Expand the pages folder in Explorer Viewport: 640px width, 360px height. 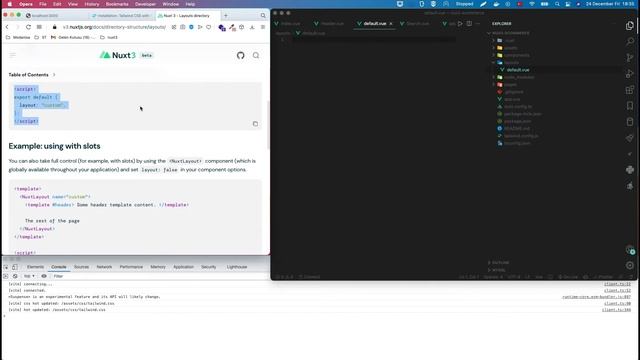coord(494,84)
